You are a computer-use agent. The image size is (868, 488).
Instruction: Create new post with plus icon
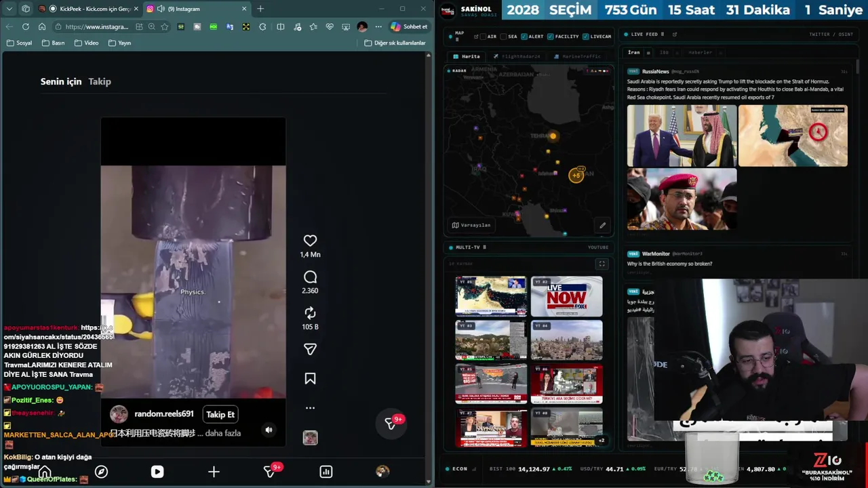[x=214, y=472]
